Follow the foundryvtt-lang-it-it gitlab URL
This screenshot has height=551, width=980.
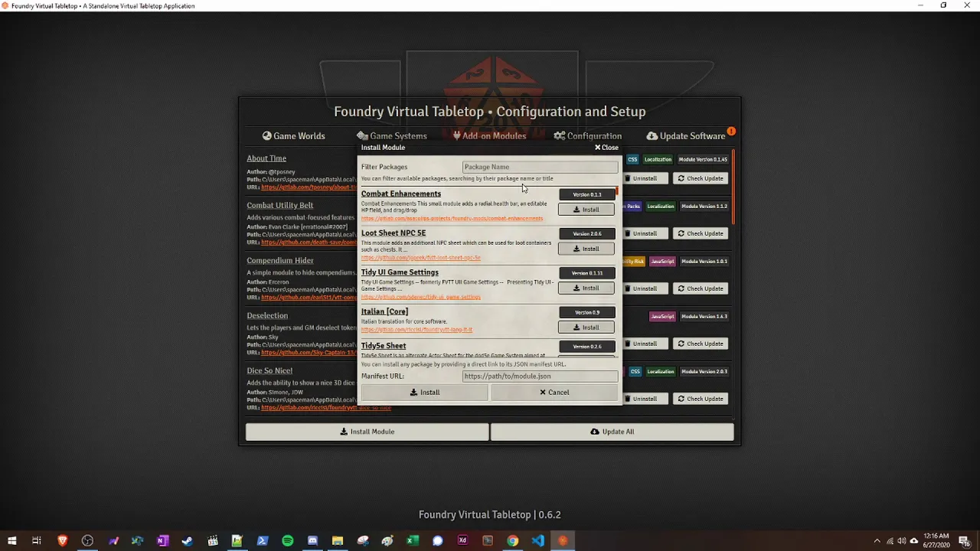coord(416,330)
